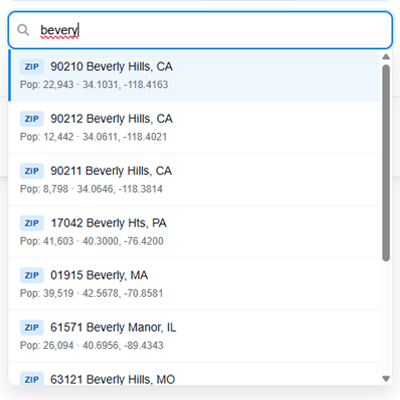
Task: Click the search field containing "bevery"
Action: click(x=200, y=30)
